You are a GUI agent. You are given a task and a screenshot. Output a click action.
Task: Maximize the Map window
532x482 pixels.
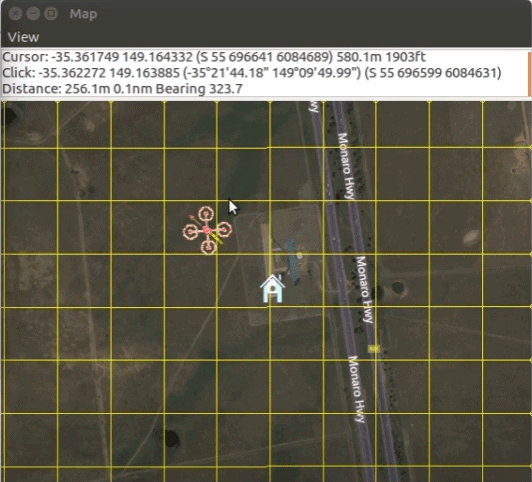pyautogui.click(x=51, y=14)
